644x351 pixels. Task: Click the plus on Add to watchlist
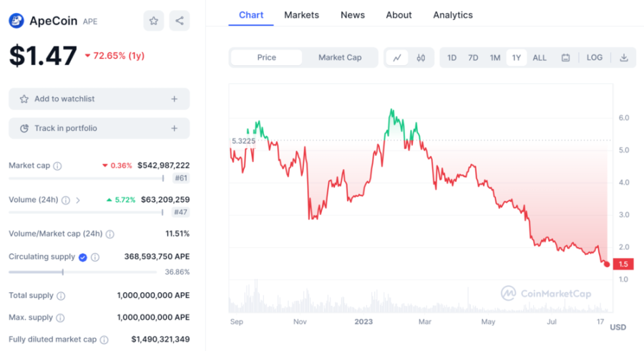click(x=174, y=99)
